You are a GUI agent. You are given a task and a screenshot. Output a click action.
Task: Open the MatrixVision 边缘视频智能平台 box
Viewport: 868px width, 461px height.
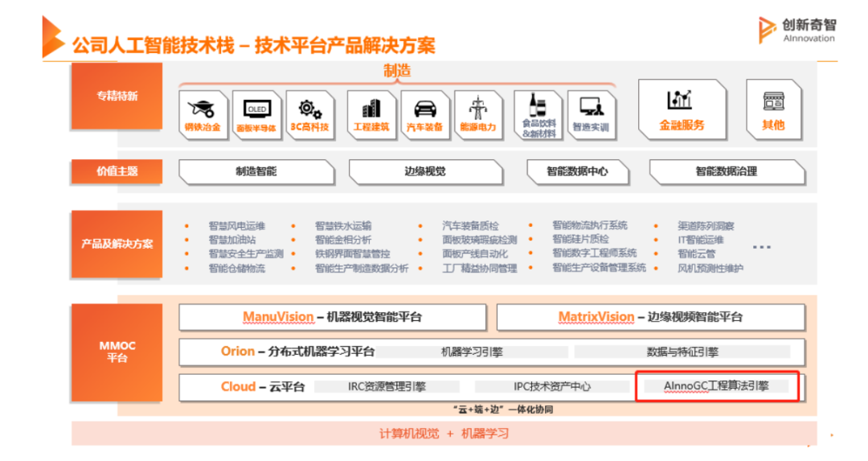[x=650, y=317]
